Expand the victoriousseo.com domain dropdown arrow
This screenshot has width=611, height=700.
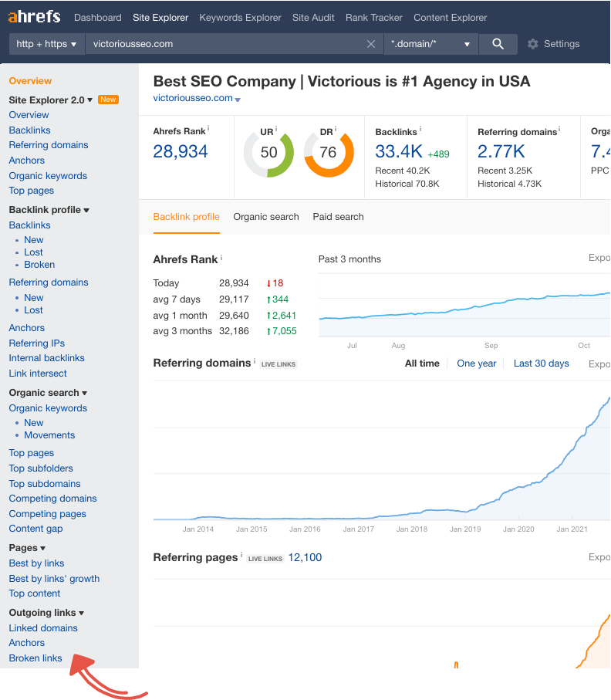coord(238,100)
